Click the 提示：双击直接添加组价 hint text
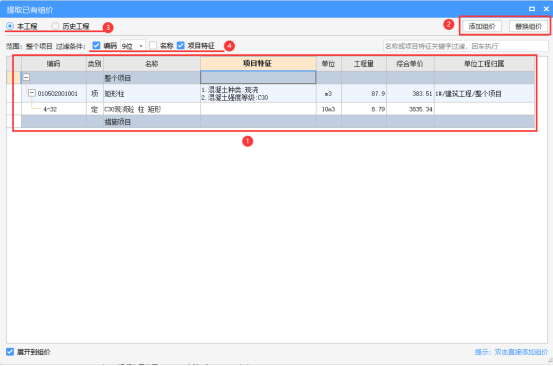This screenshot has height=366, width=553. pos(511,352)
